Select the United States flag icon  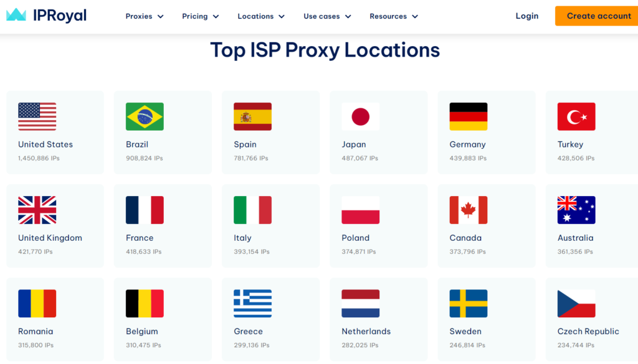click(37, 116)
